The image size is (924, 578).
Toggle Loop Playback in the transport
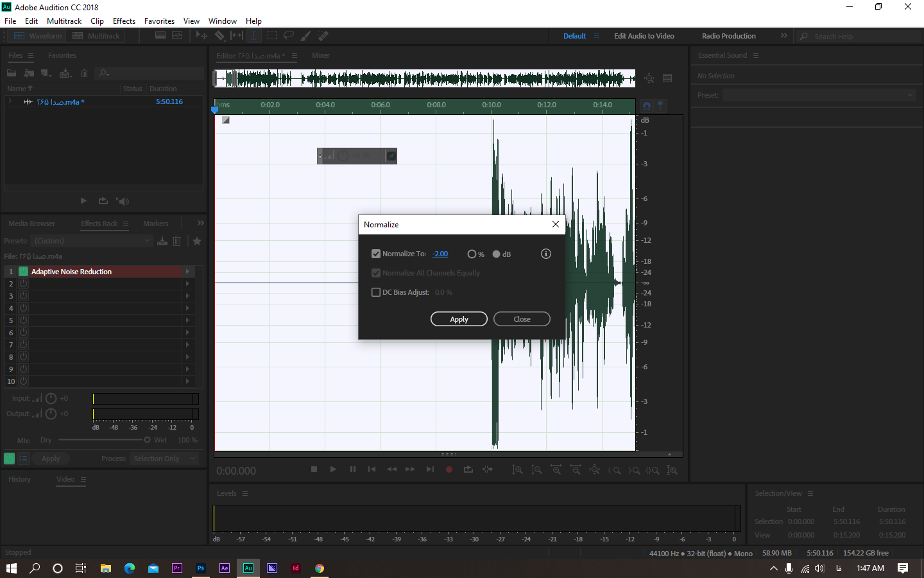(468, 469)
